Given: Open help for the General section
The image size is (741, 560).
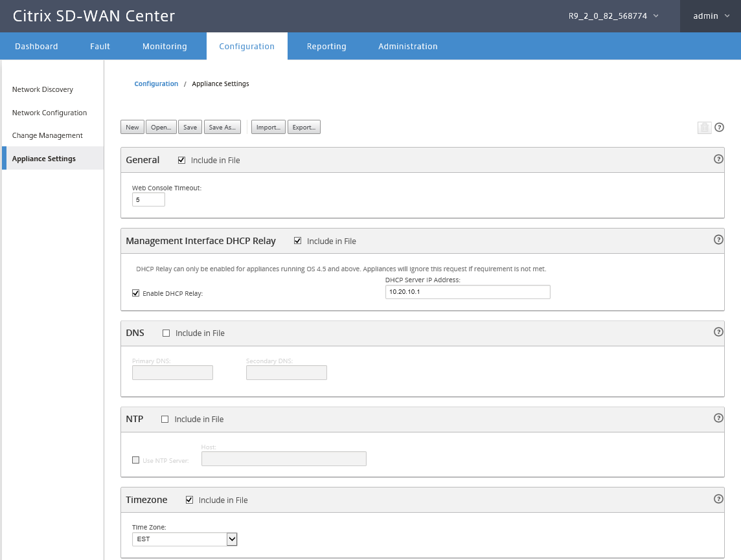Looking at the screenshot, I should click(x=718, y=159).
